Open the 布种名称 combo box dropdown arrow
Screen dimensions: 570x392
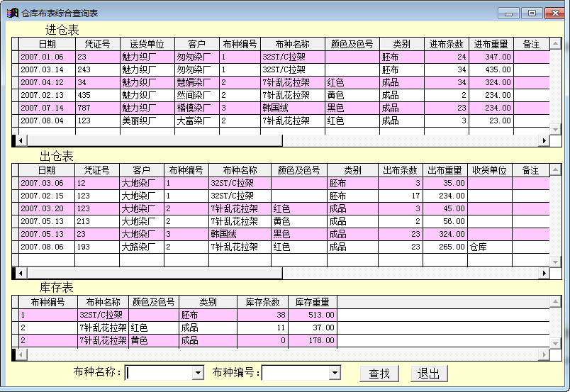198,373
